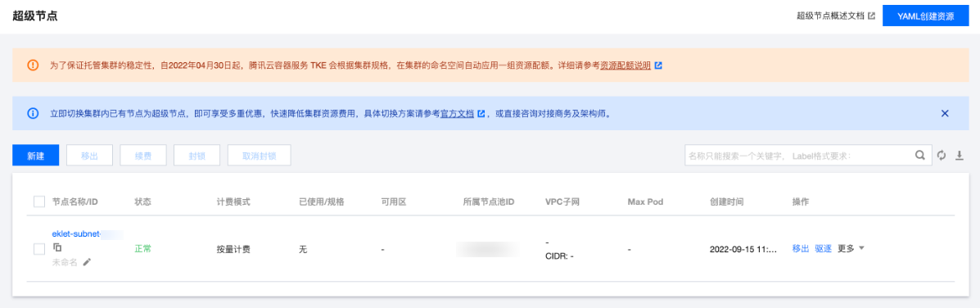The image size is (980, 308).
Task: Click the 计费模式 column header
Action: 233,202
